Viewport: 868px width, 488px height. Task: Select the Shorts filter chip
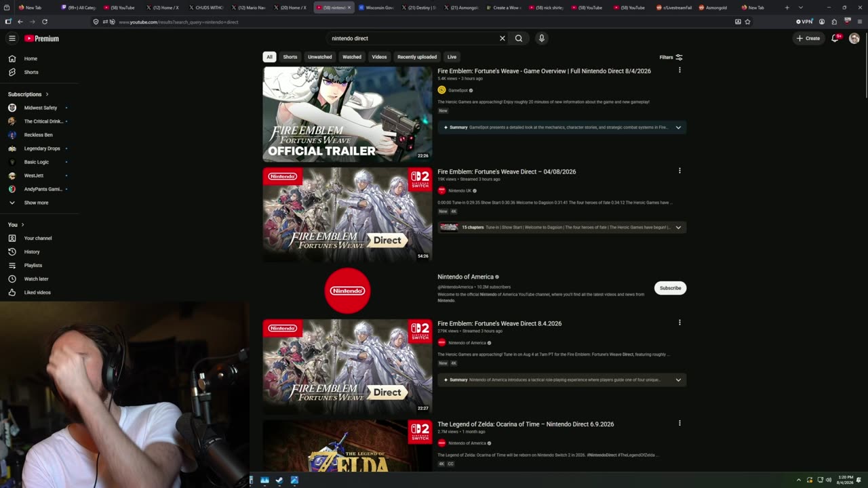(290, 57)
